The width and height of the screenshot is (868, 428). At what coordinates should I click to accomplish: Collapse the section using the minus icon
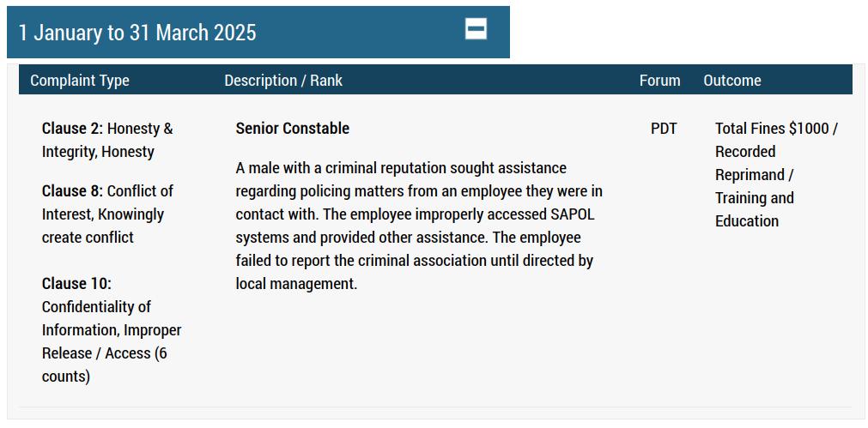476,30
